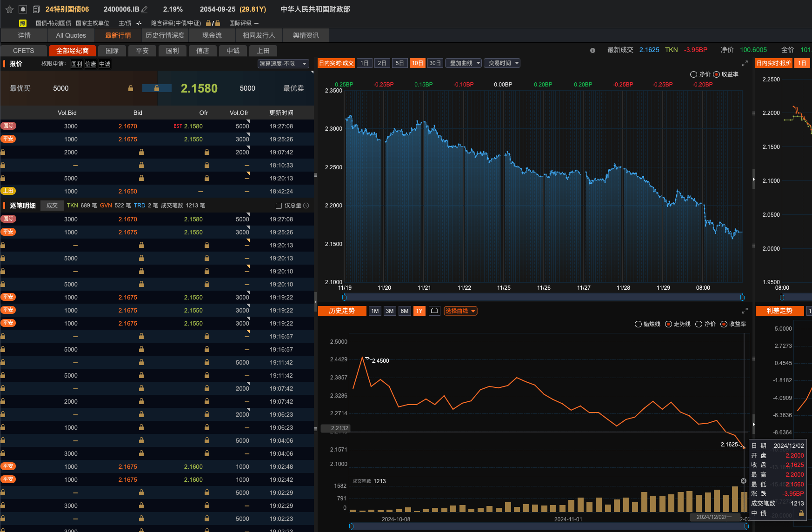The width and height of the screenshot is (812, 532).
Task: Expand the historical trend chart to fullscreen
Action: pos(745,311)
